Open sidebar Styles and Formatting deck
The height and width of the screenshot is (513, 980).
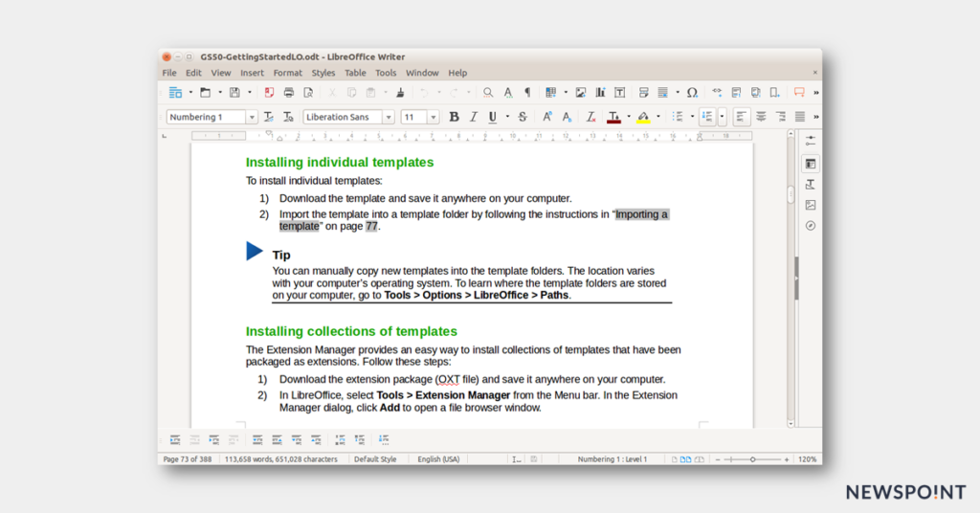pos(810,185)
